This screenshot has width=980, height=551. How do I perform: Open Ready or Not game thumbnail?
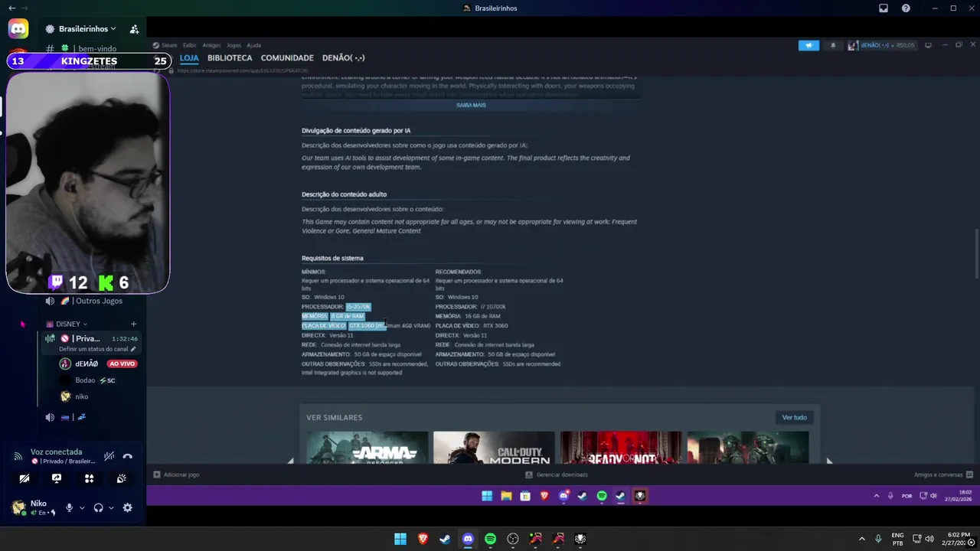(x=621, y=448)
